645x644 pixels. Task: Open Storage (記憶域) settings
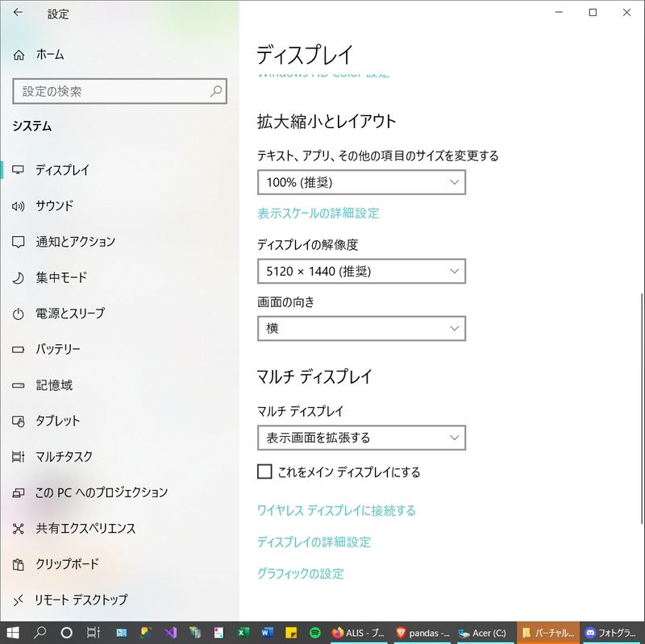[x=53, y=385]
